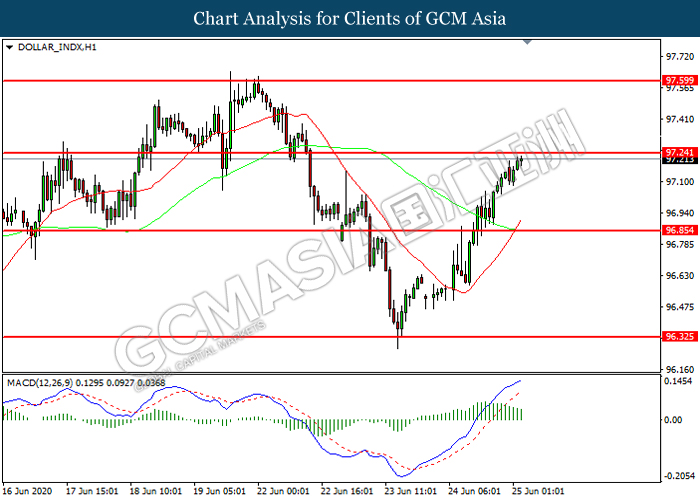Click the 97.100 price axis value
This screenshot has height=500, width=700.
[x=680, y=182]
